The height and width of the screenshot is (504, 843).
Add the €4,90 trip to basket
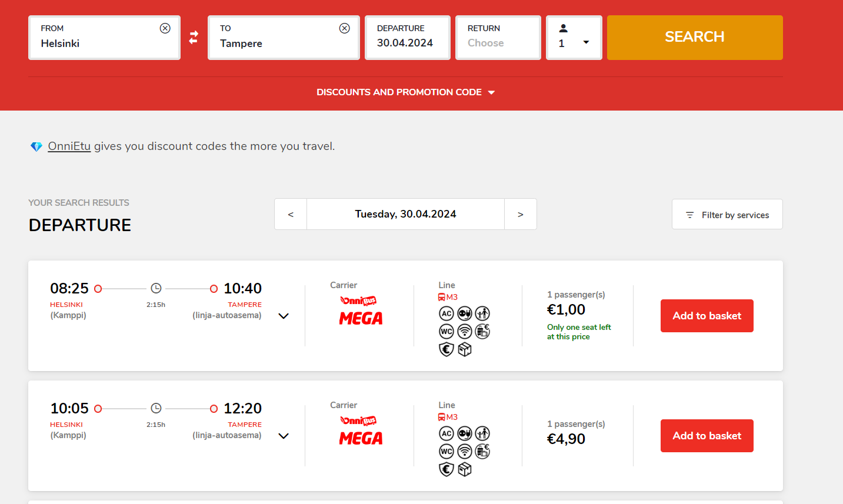(707, 436)
